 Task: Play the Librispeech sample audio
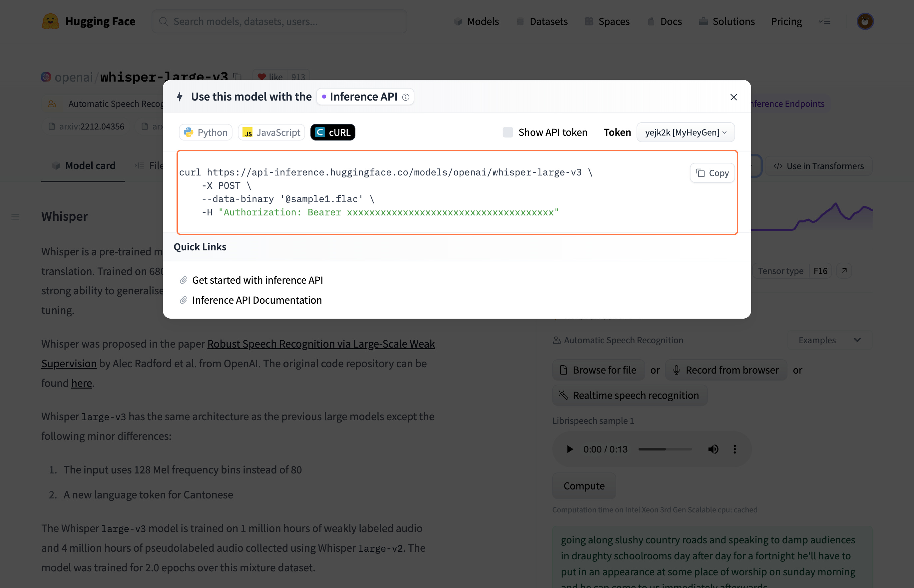pyautogui.click(x=570, y=449)
